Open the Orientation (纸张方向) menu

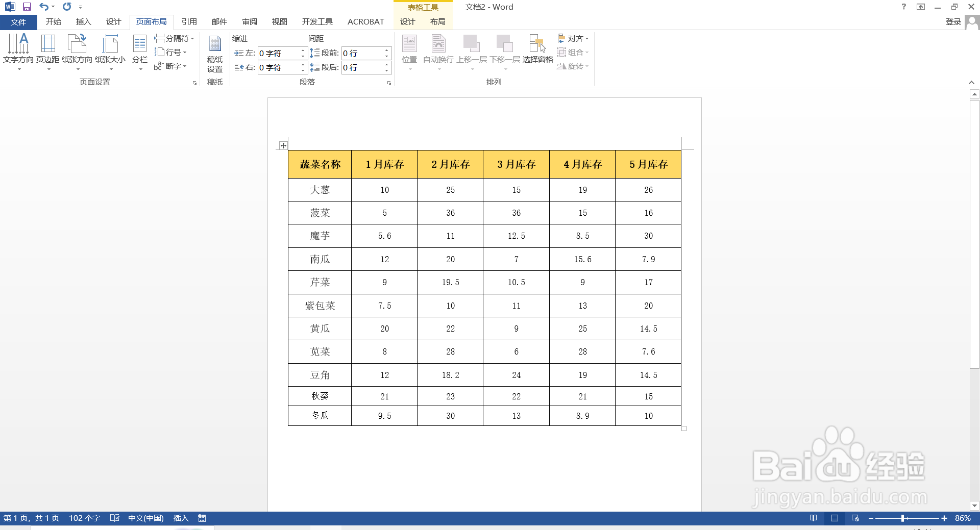[77, 52]
